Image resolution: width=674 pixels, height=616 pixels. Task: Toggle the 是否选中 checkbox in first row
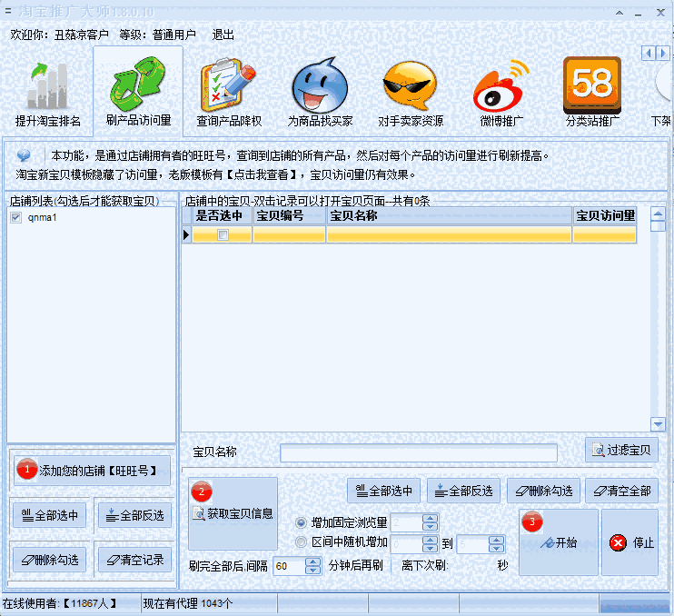(223, 234)
